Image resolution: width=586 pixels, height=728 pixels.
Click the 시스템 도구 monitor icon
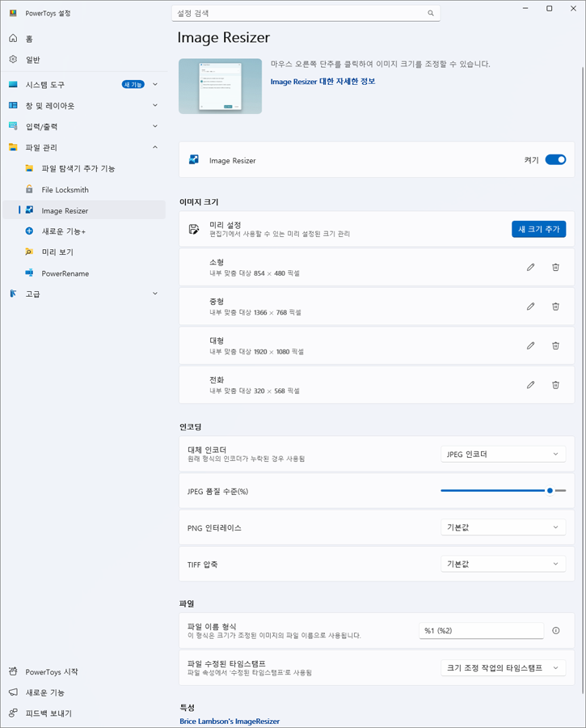click(13, 84)
